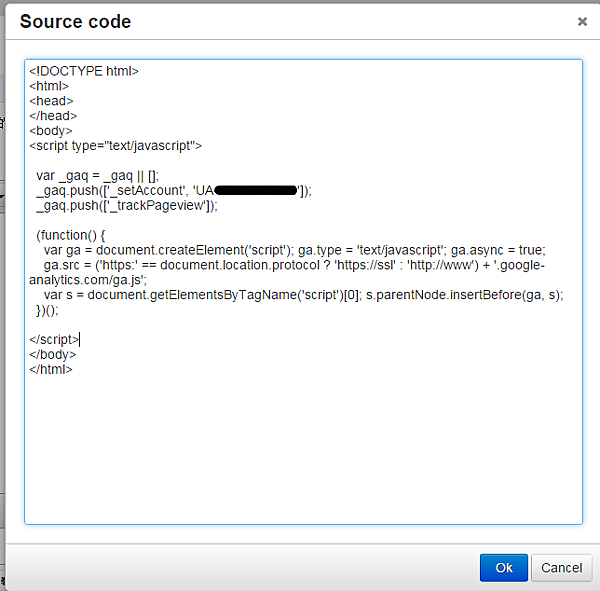Click the '<!DOCTYPE html>' line

click(84, 71)
